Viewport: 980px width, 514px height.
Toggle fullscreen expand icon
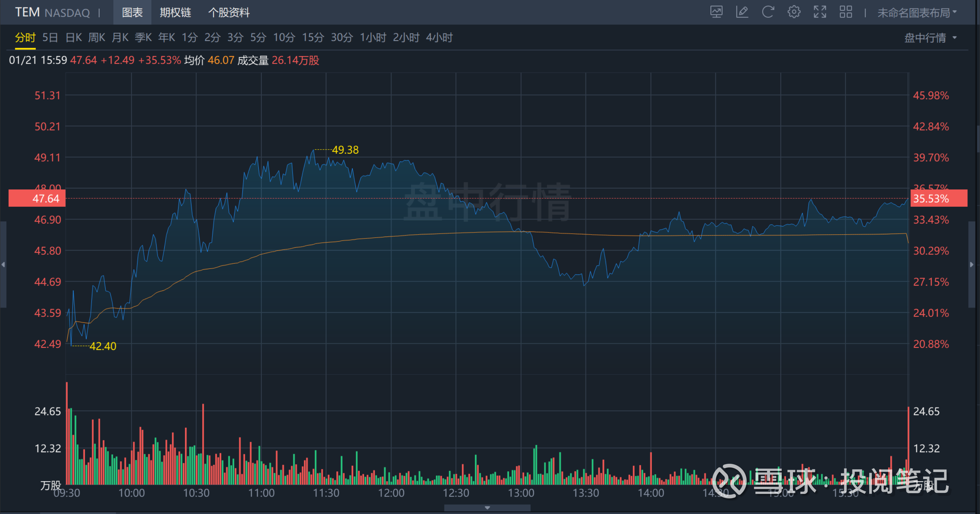click(x=820, y=12)
